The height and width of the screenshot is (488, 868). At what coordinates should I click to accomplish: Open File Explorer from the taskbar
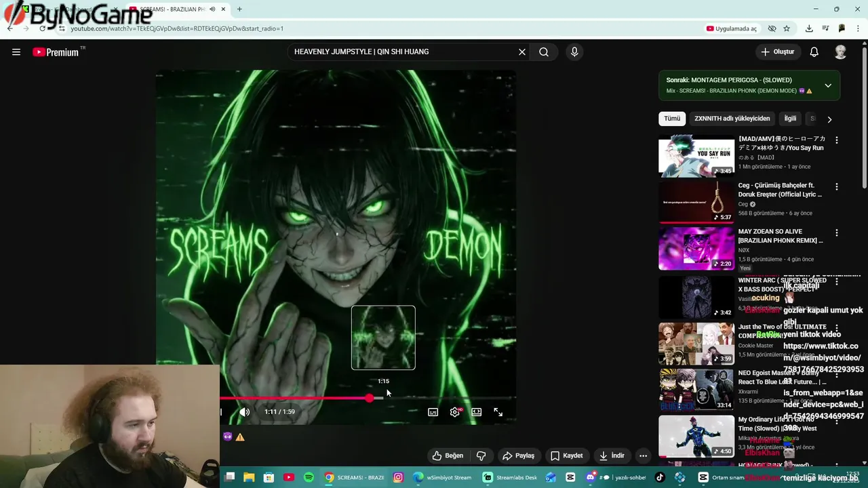(x=249, y=477)
